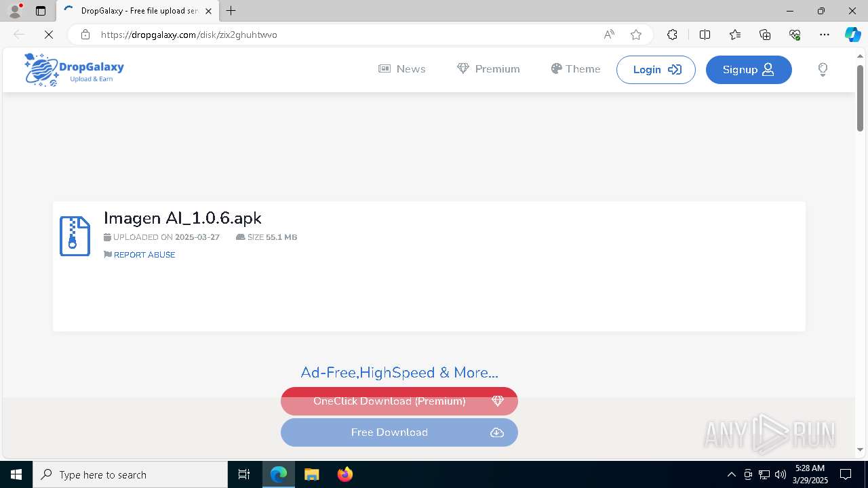Open the volume tray icon
The image size is (868, 488).
point(781,474)
